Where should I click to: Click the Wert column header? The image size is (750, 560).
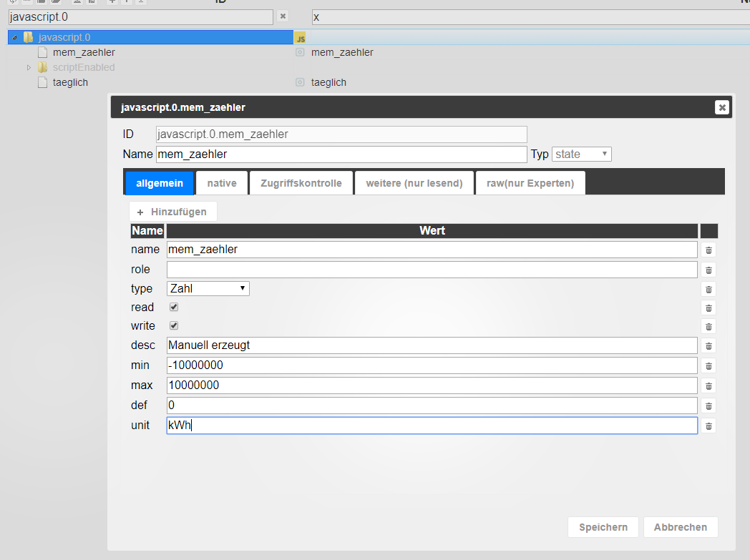click(x=432, y=231)
